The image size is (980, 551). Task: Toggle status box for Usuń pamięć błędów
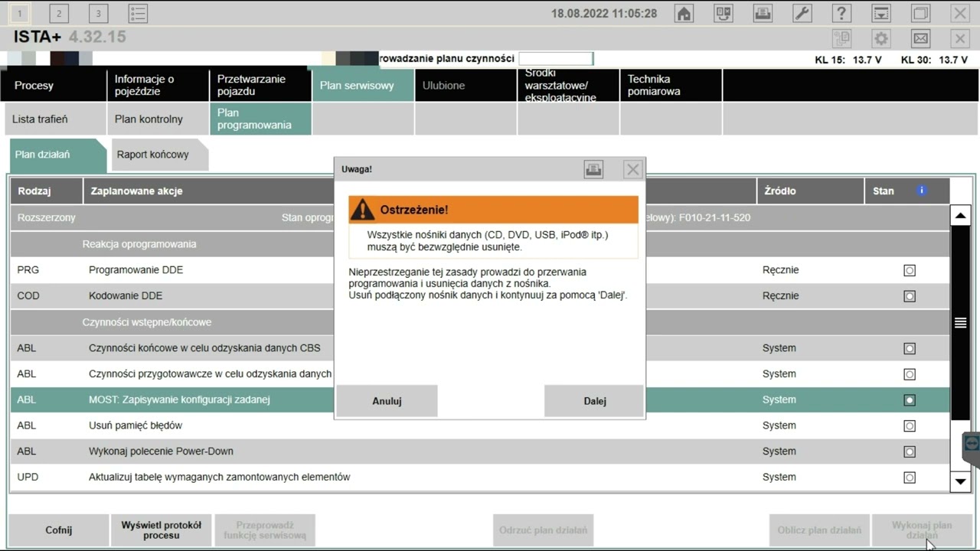[910, 425]
